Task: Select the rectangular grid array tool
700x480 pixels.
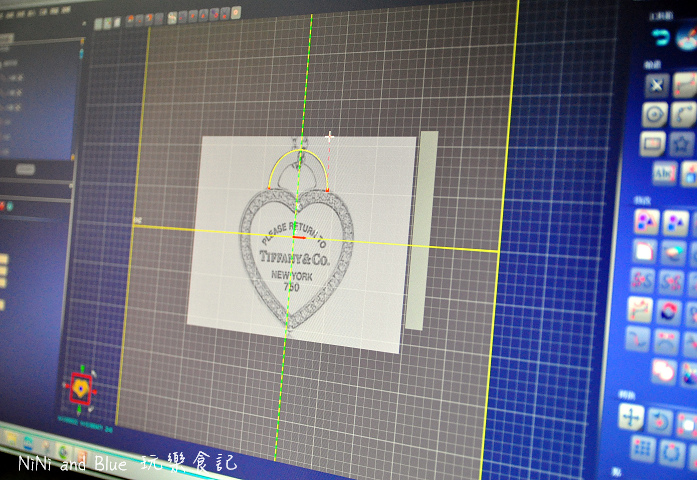Action: click(642, 449)
